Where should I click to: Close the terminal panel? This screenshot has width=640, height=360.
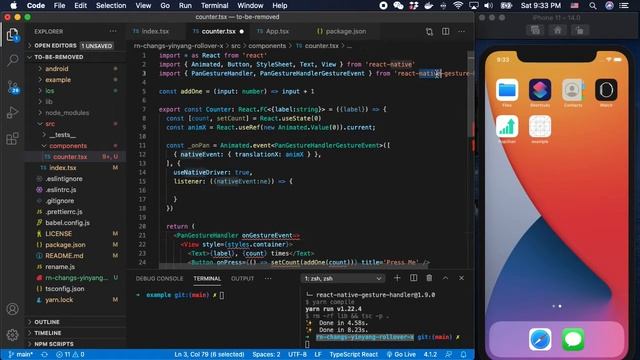pyautogui.click(x=462, y=278)
